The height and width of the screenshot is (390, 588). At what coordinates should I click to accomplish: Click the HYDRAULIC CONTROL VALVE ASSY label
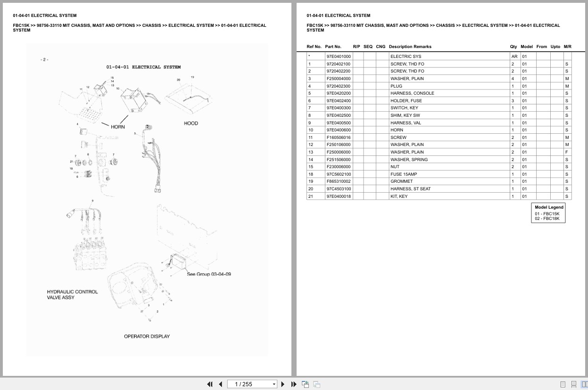[x=72, y=295]
